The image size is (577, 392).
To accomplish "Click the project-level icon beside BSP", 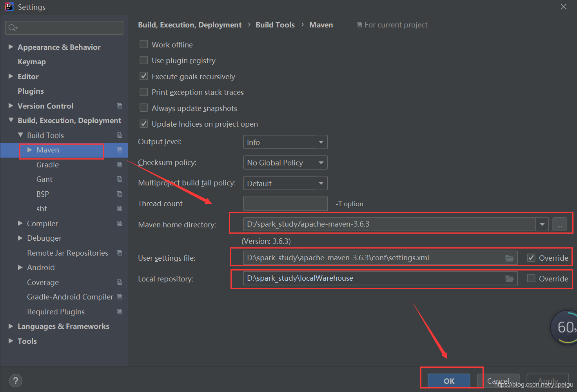I will [x=120, y=194].
